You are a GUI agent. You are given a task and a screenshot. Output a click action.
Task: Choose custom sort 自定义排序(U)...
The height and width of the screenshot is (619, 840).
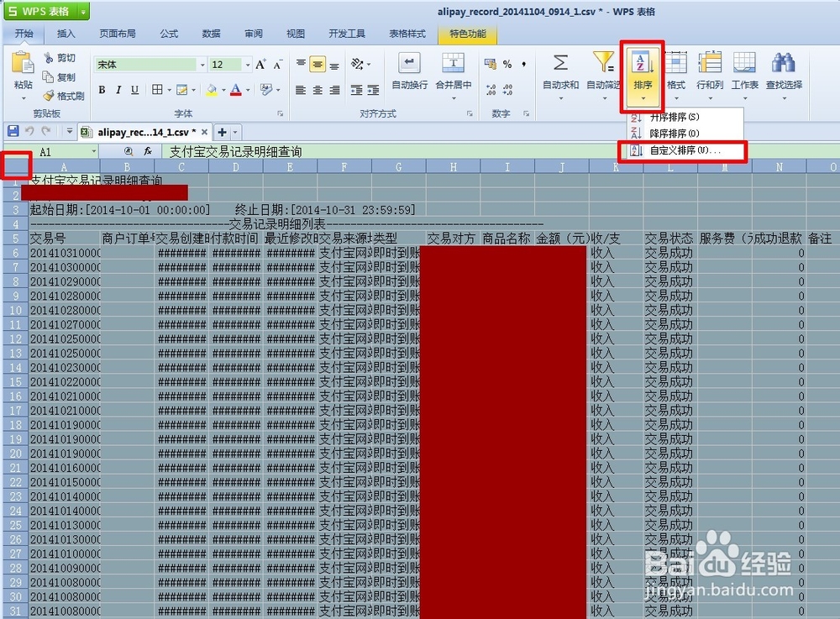tap(685, 150)
